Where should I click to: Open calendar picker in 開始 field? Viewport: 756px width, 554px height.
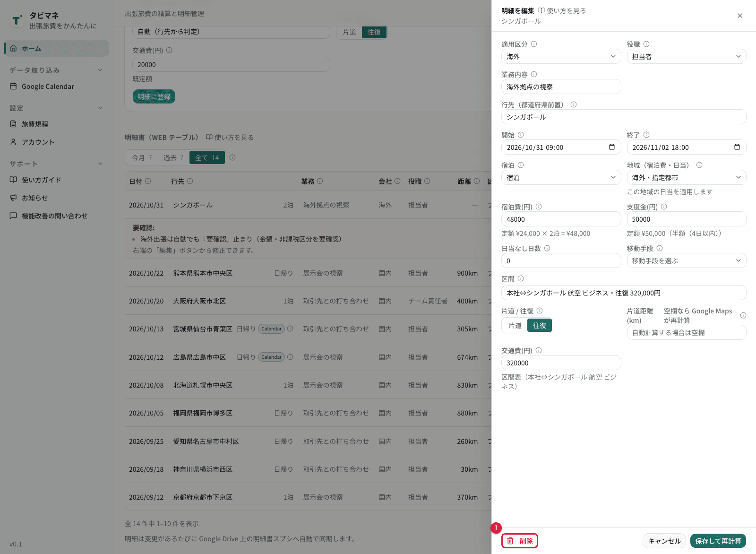(612, 147)
